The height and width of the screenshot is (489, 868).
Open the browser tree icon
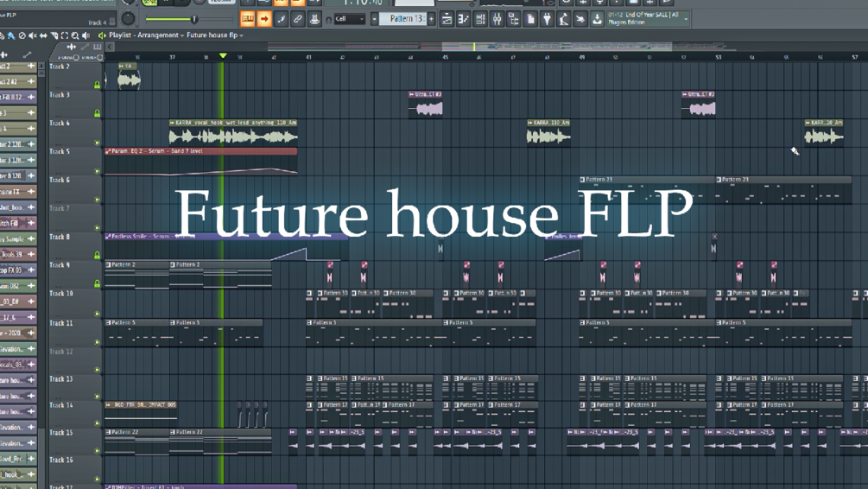point(513,19)
